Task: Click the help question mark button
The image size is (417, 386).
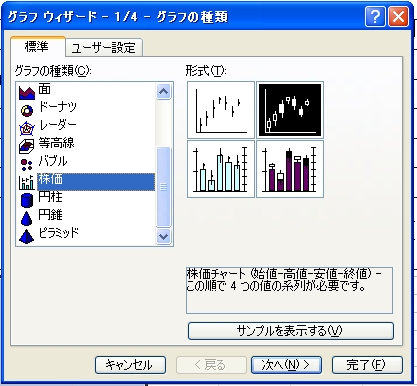Action: (x=375, y=17)
